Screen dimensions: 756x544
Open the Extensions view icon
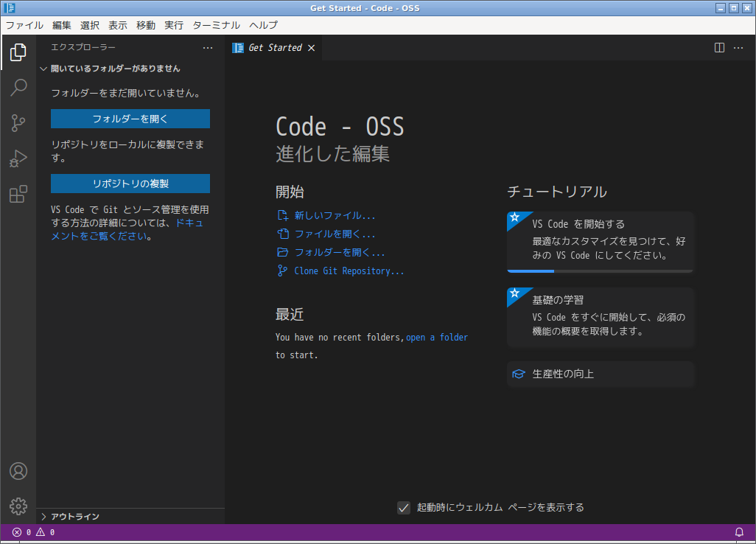coord(18,194)
